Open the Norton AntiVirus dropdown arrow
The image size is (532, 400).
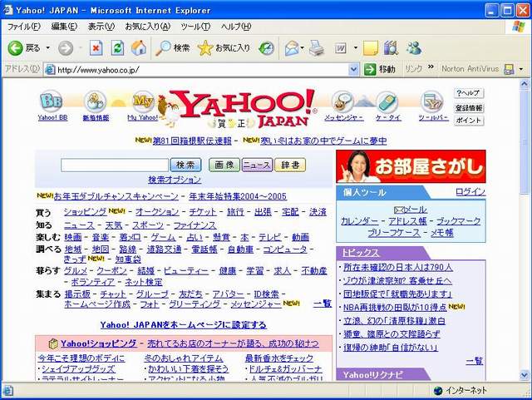(521, 69)
